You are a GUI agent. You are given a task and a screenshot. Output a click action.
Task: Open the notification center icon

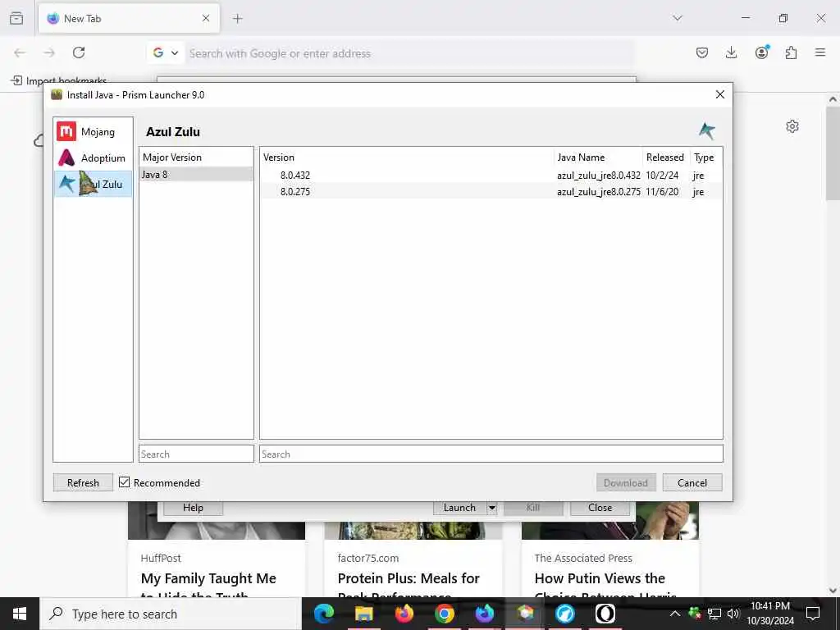[813, 614]
